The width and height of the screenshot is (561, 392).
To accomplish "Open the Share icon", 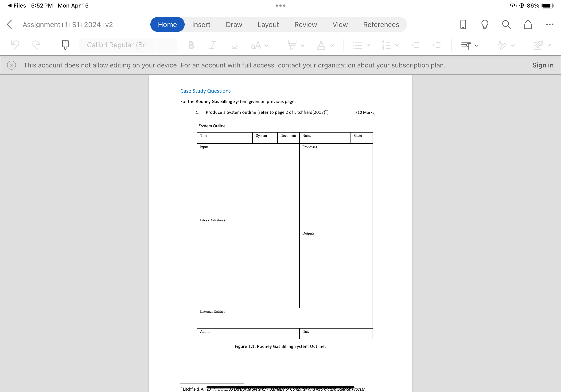I will click(528, 24).
